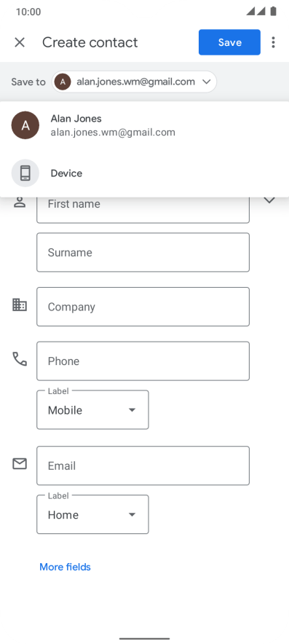Focus the Surname input field
Viewport: 289px width, 644px height.
pos(143,252)
